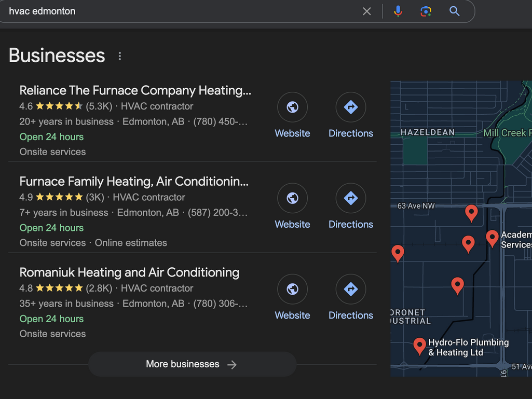Open Furnace Family Heating, Air Conditioning listing
The width and height of the screenshot is (532, 399).
(134, 182)
